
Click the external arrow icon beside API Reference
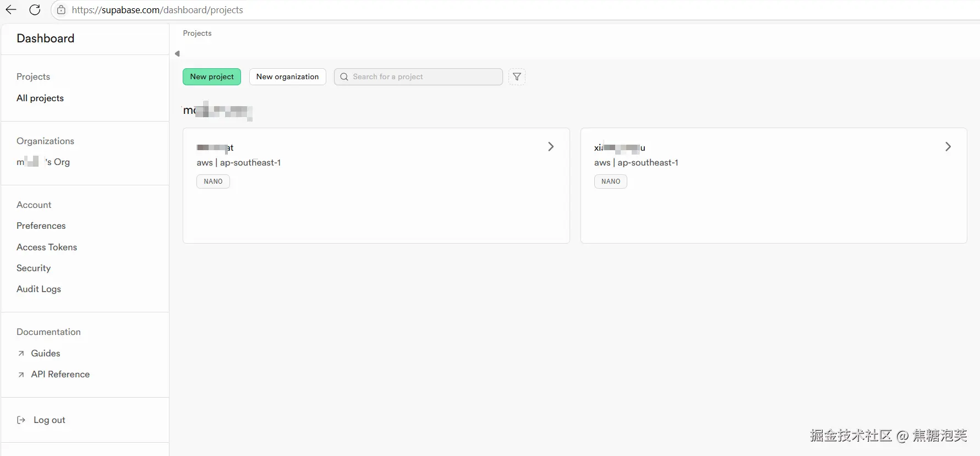(21, 375)
